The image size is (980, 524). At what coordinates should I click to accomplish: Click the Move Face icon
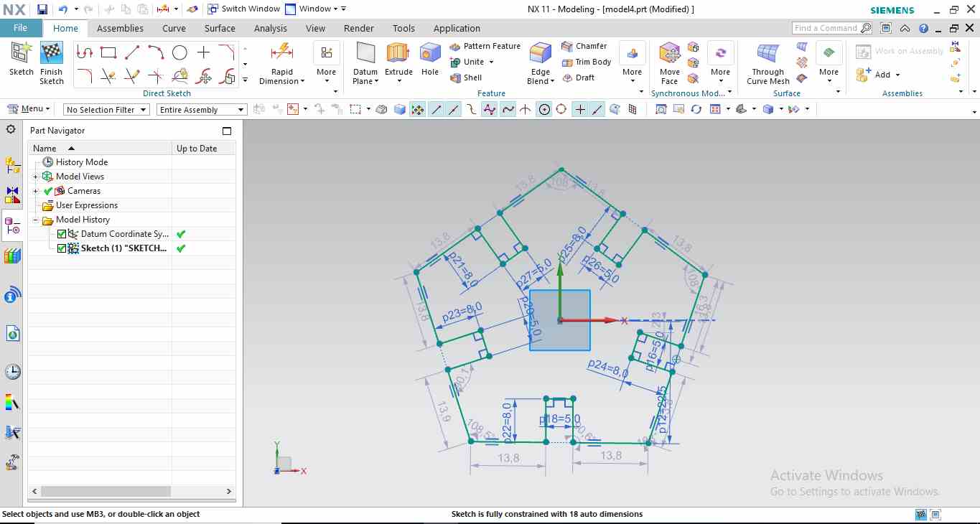tap(670, 53)
